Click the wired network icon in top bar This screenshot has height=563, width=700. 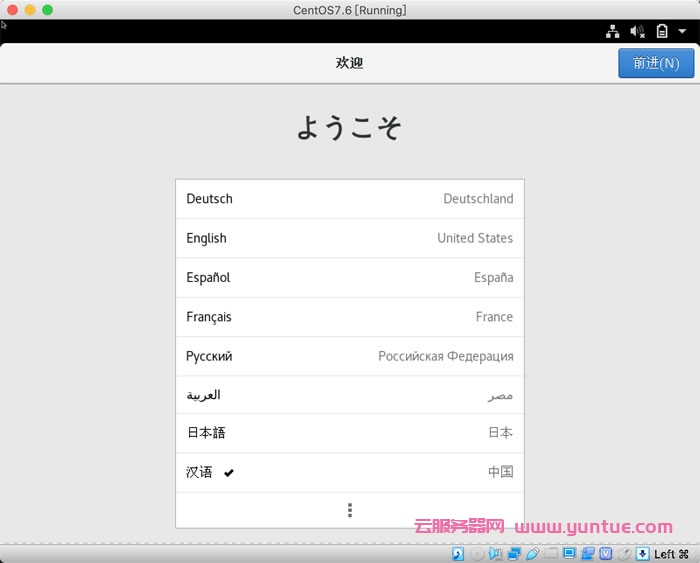click(x=613, y=32)
